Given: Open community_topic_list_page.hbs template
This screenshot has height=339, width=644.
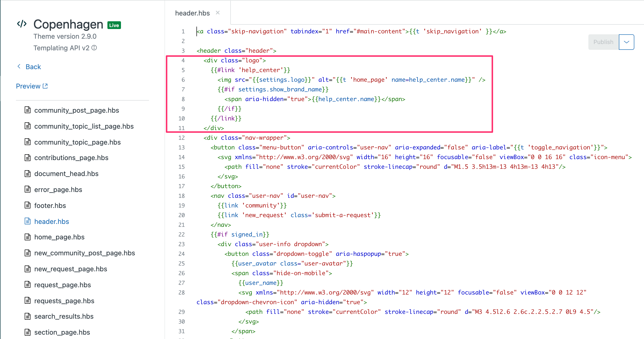Looking at the screenshot, I should (x=84, y=126).
